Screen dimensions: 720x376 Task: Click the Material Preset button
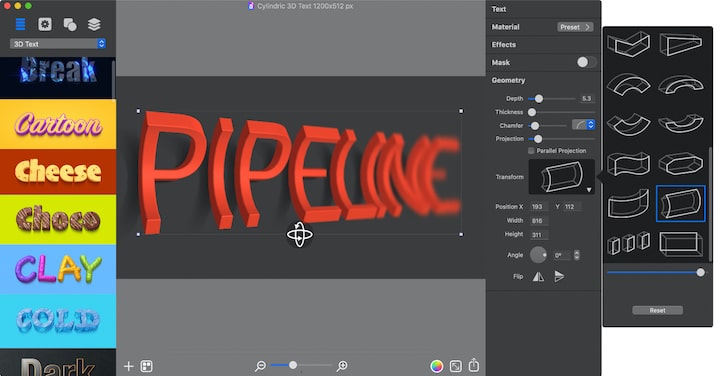point(575,27)
